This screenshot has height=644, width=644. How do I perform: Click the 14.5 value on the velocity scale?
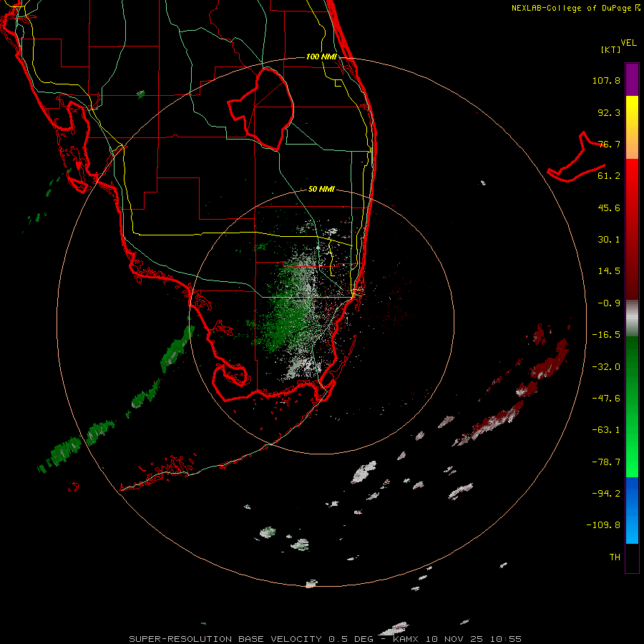(x=609, y=271)
